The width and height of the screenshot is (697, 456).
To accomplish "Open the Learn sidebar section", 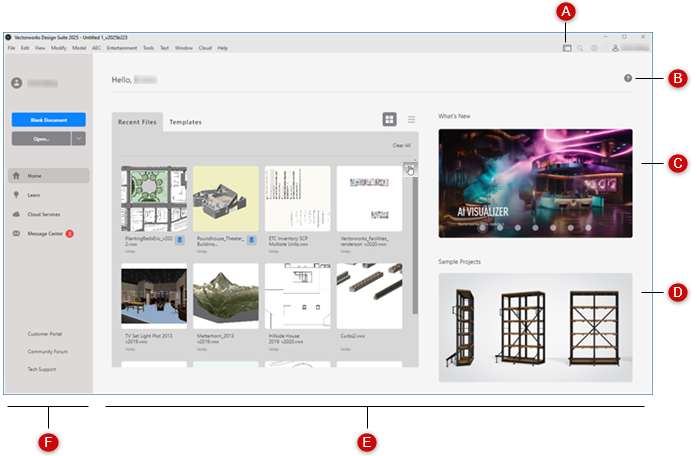I will (34, 195).
